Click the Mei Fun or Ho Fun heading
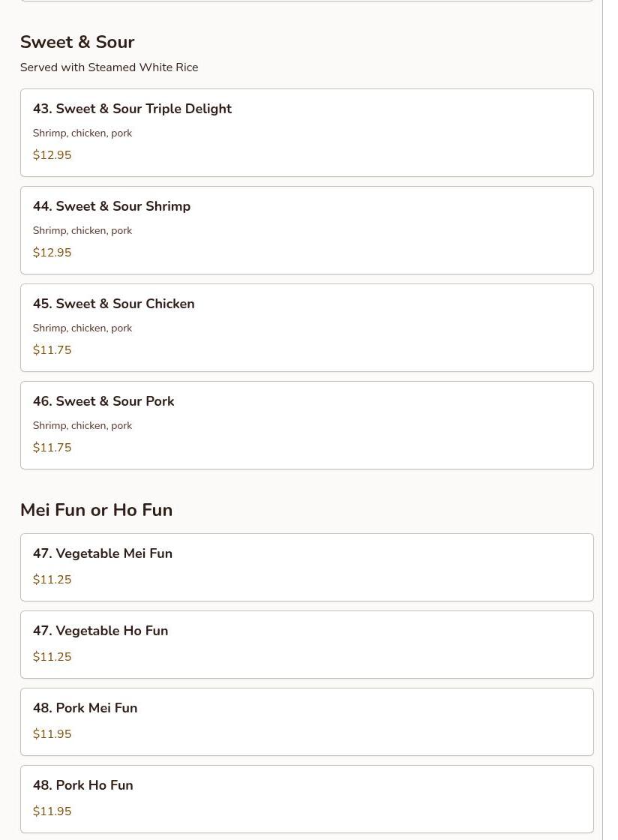The height and width of the screenshot is (840, 618). pyautogui.click(x=97, y=509)
